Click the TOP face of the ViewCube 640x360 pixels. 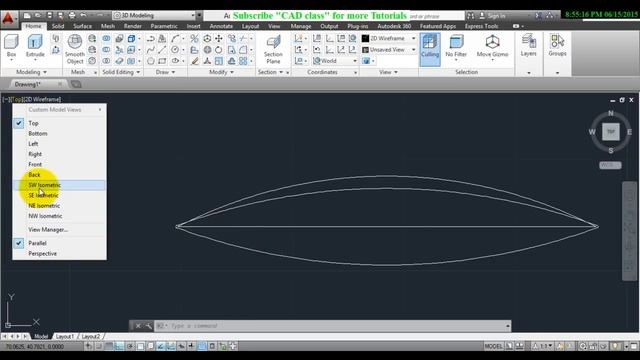[x=611, y=131]
